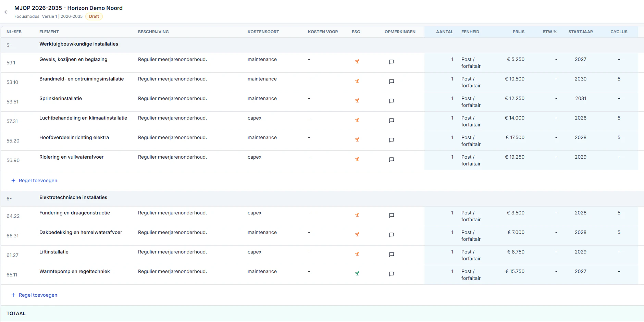The height and width of the screenshot is (322, 644).
Task: Add a row under Elektrotechnische installaties
Action: pos(34,295)
